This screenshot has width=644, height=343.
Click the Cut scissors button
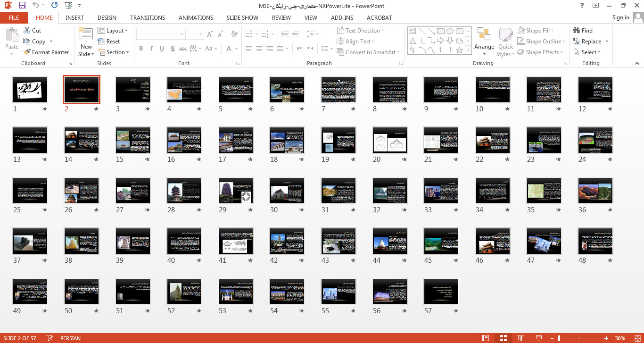click(x=32, y=30)
